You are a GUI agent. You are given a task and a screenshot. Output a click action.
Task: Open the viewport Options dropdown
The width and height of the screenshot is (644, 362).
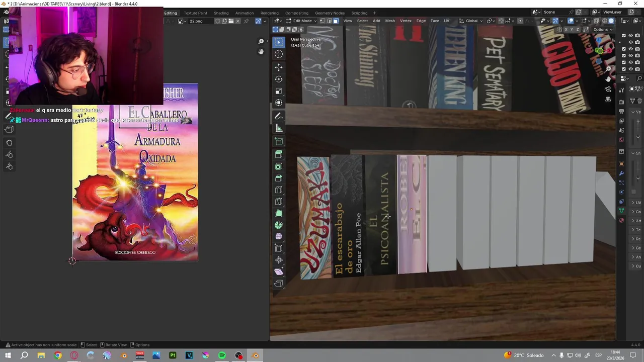point(602,30)
